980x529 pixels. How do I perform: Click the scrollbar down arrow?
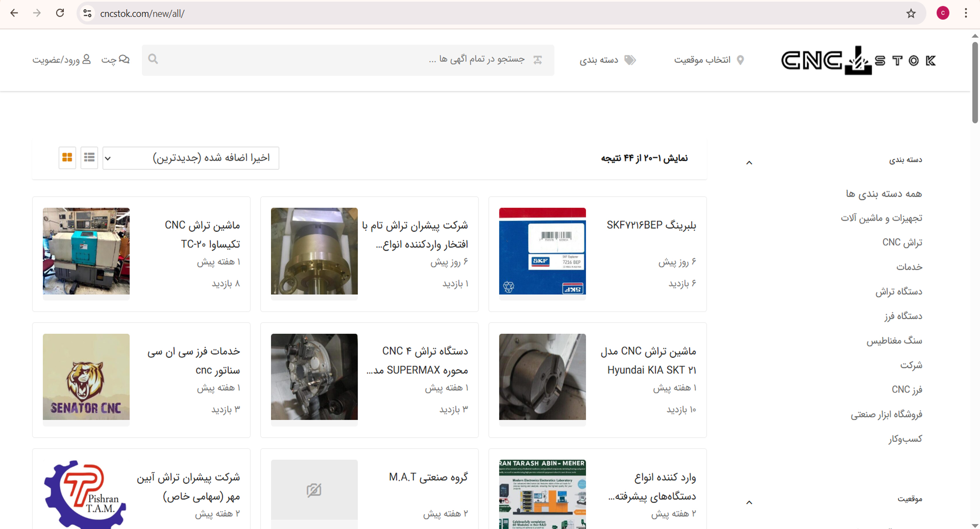[x=975, y=525]
